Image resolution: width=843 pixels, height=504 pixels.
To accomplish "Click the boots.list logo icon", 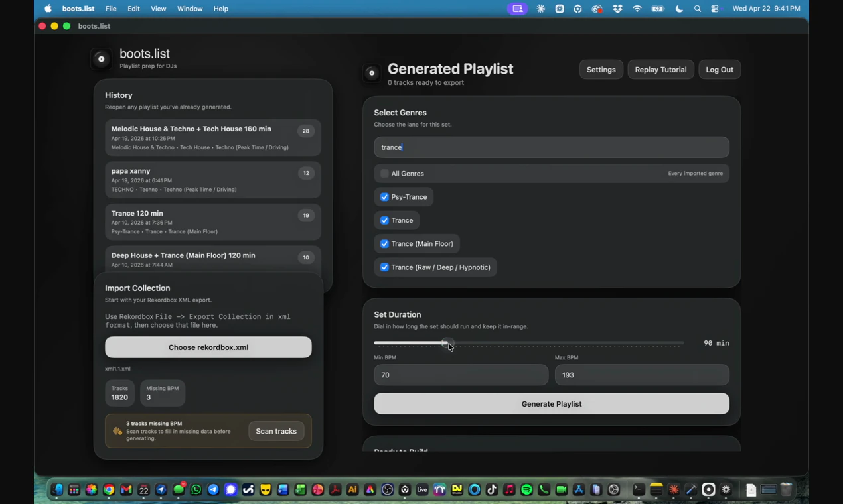I will [x=101, y=58].
